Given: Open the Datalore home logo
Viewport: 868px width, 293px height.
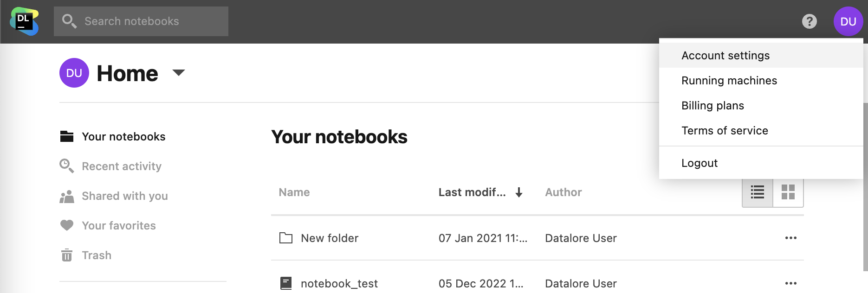Looking at the screenshot, I should [x=24, y=21].
